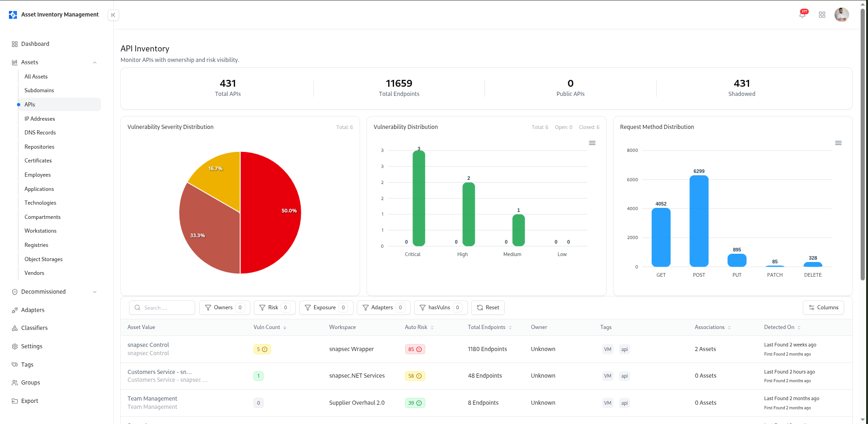Sort by Detected On column

click(x=782, y=327)
